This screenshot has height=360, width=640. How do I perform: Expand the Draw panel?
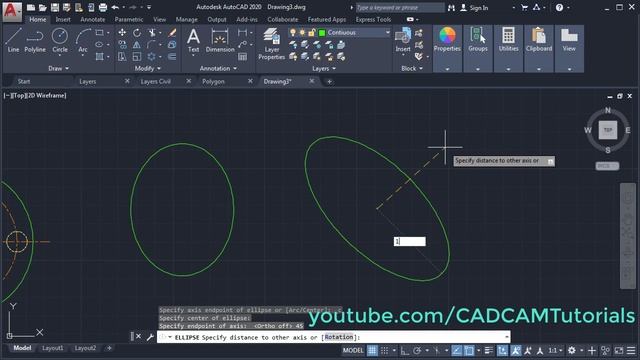(x=59, y=69)
